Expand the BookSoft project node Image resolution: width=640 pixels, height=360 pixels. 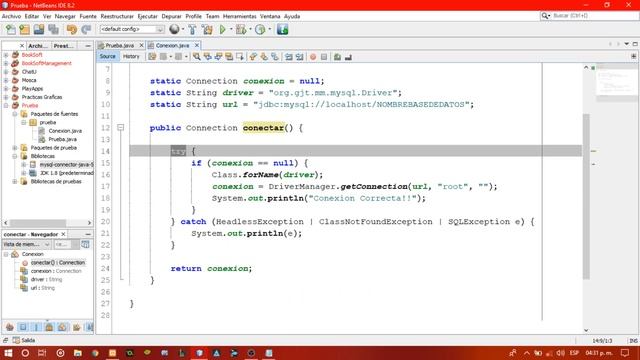tap(6, 55)
